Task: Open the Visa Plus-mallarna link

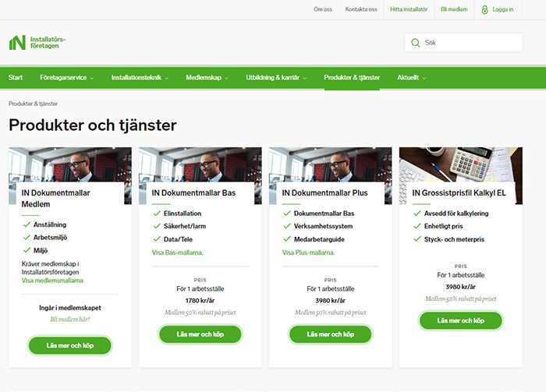Action: click(x=308, y=253)
